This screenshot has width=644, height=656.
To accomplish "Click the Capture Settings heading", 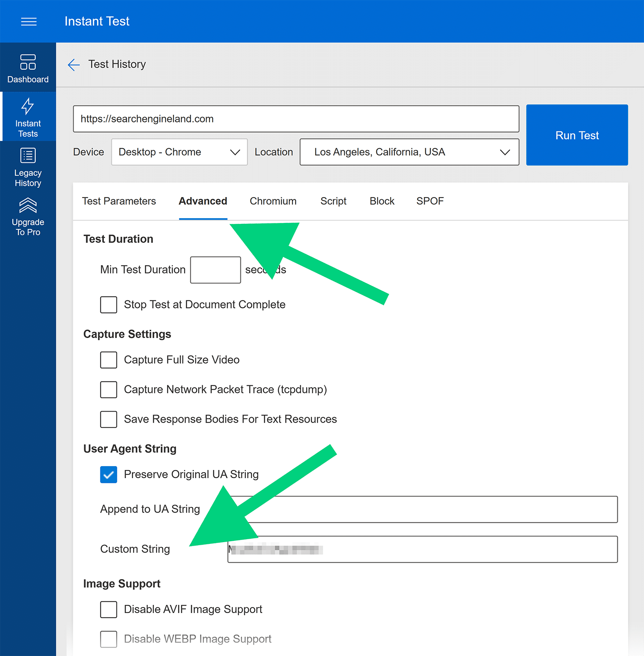I will pyautogui.click(x=127, y=334).
